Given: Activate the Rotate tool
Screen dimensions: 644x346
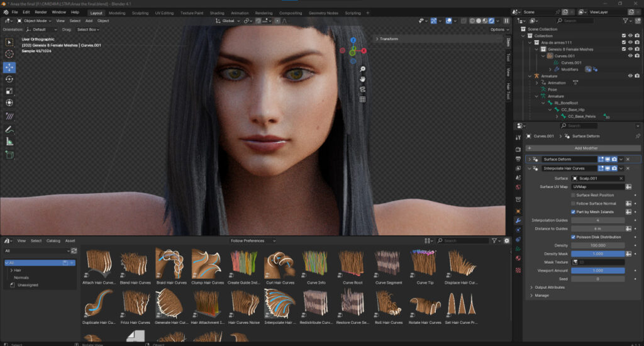Looking at the screenshot, I should coord(9,79).
